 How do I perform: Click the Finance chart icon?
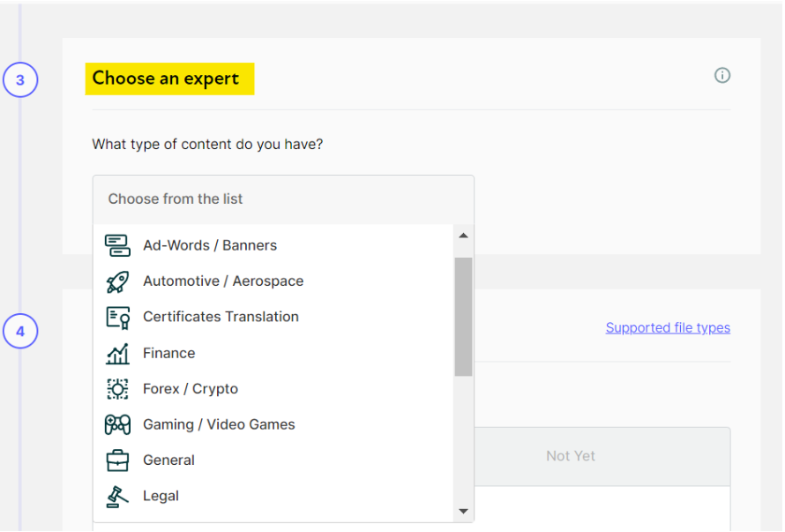click(117, 353)
